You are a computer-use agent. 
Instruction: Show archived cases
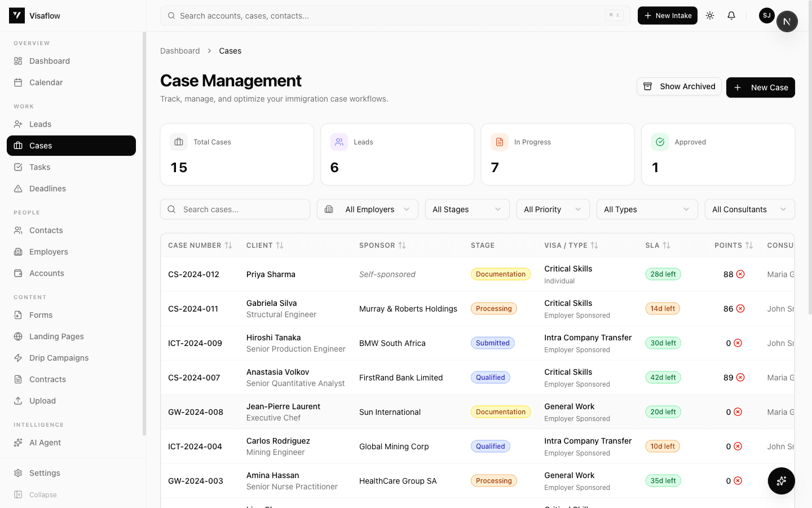[x=679, y=86]
